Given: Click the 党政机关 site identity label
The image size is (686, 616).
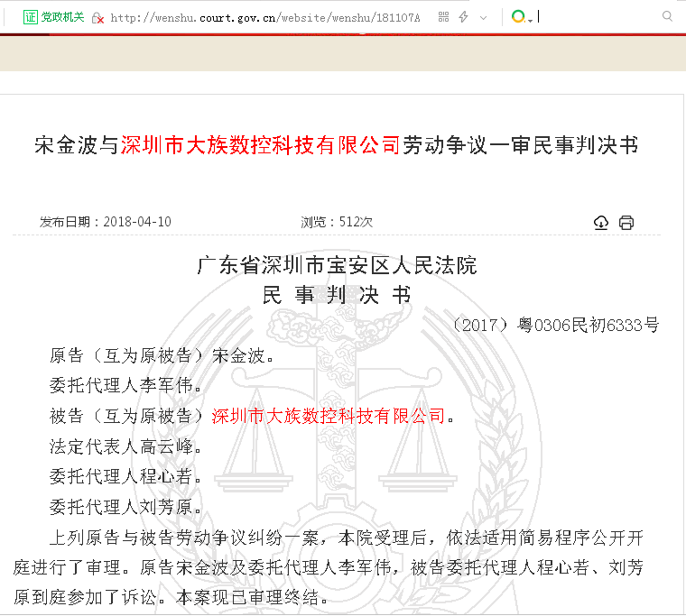Looking at the screenshot, I should click(62, 17).
